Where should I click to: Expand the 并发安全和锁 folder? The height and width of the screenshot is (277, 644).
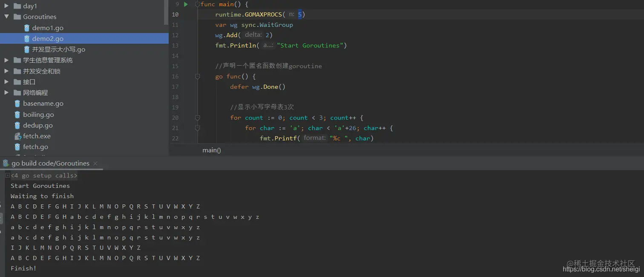6,71
